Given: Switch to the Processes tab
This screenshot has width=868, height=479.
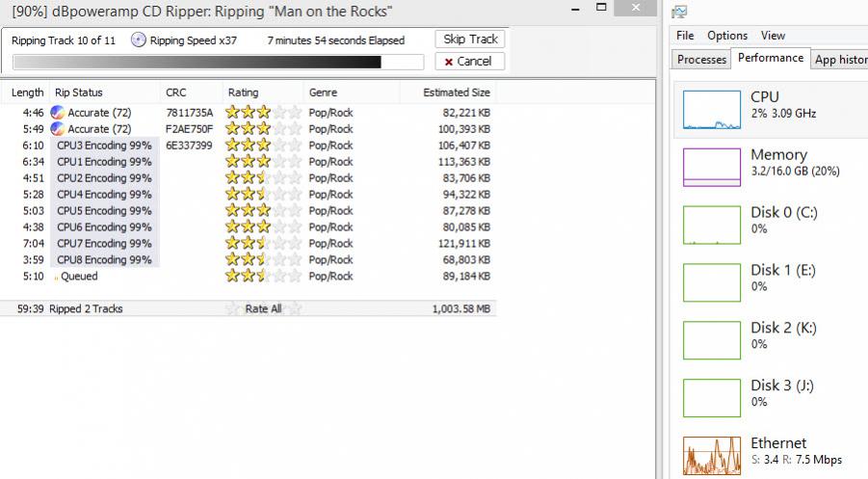Looking at the screenshot, I should click(701, 60).
